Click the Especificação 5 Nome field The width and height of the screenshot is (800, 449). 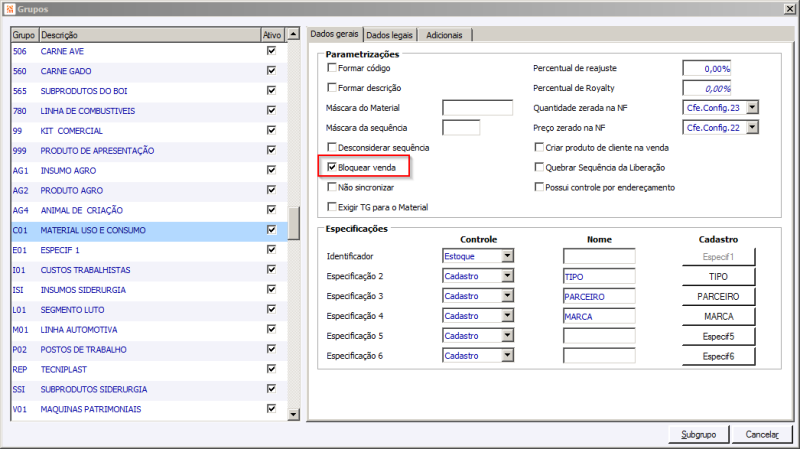(x=599, y=336)
